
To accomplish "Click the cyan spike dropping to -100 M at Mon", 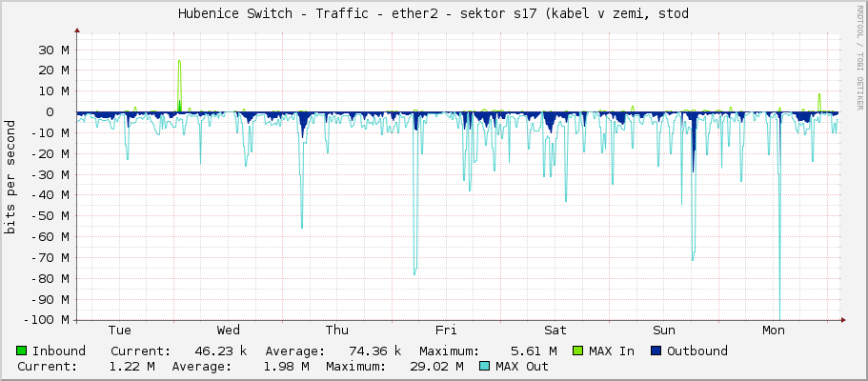I will point(779,216).
